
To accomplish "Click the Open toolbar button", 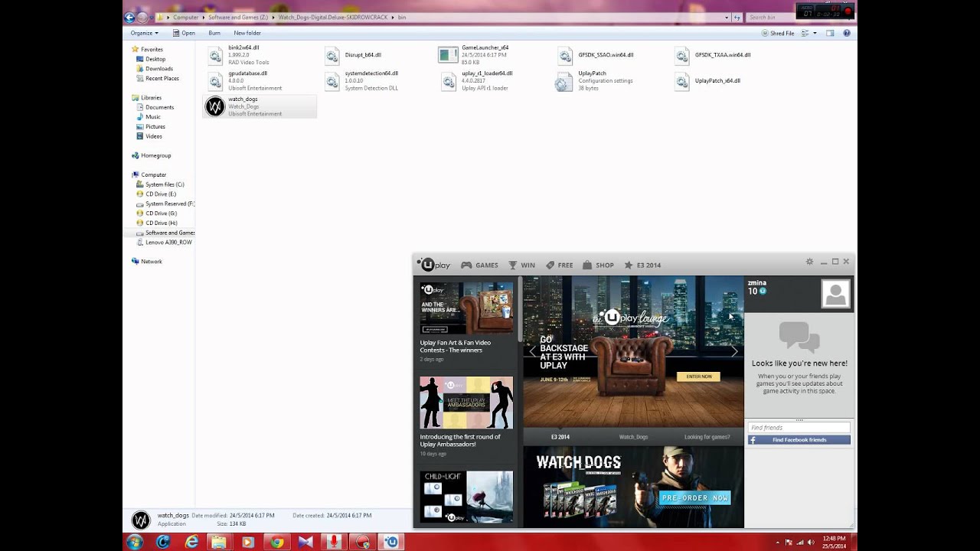I will click(184, 33).
